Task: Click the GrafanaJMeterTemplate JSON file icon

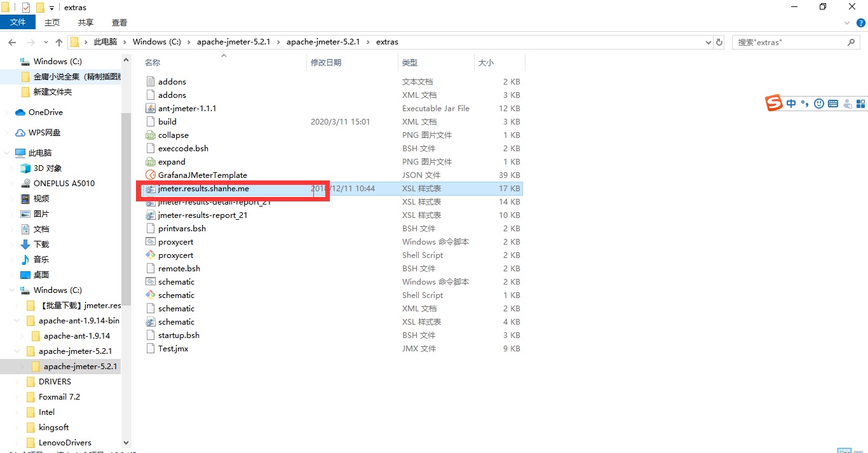Action: tap(151, 175)
